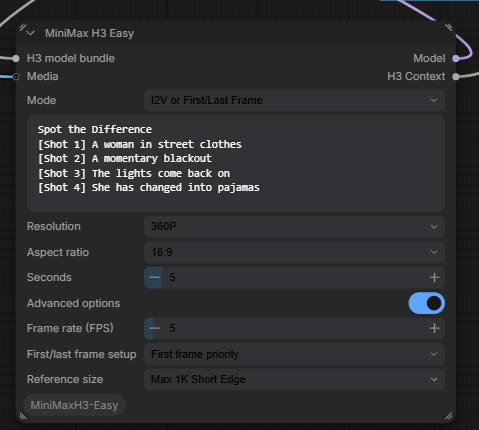Screen dimensions: 479x430
Task: Decrease the Frame rate (FPS) value
Action: (x=154, y=328)
